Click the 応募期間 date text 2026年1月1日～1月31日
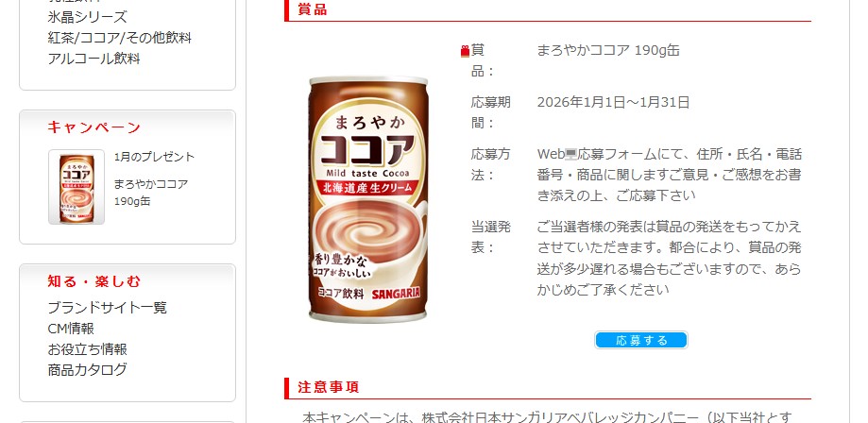Viewport: 868px width, 423px height. click(x=613, y=102)
